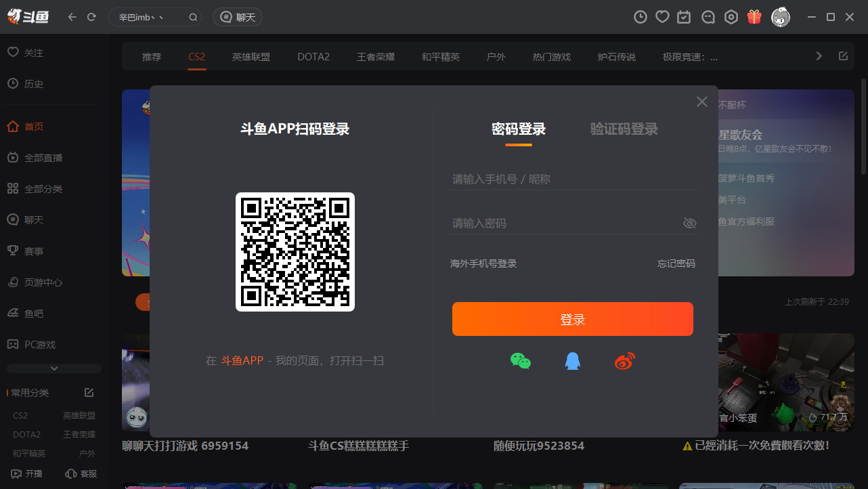Select the 英雄联盟 tab in the top category bar
The image size is (868, 489).
(x=251, y=57)
